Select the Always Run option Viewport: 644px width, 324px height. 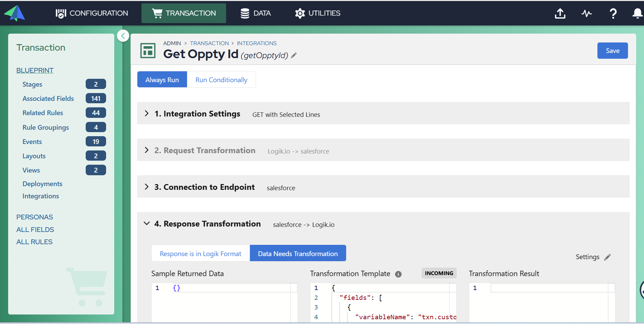[x=162, y=79]
